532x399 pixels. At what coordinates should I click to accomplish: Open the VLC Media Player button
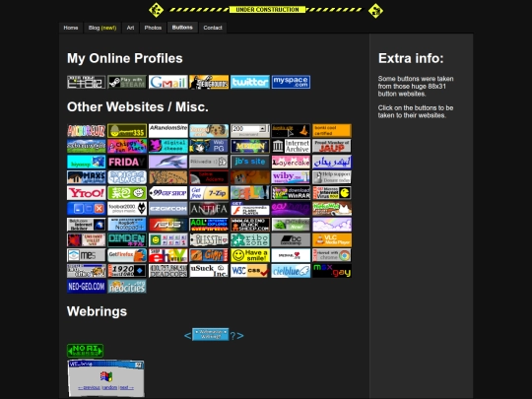(x=332, y=239)
